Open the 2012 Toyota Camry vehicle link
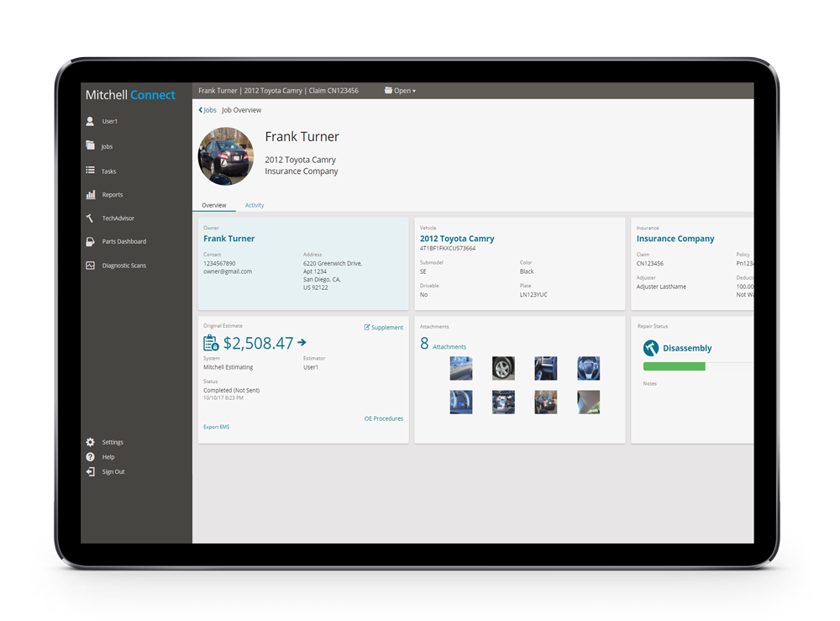 (457, 239)
